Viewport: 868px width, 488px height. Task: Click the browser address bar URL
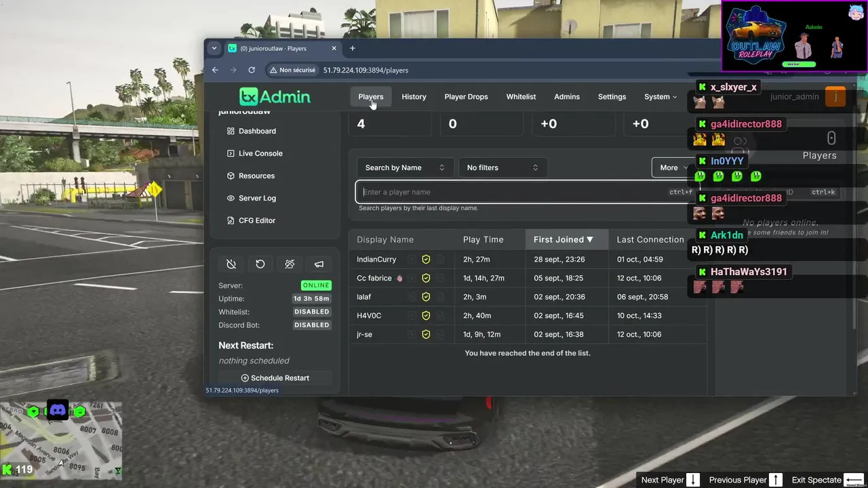(x=366, y=70)
